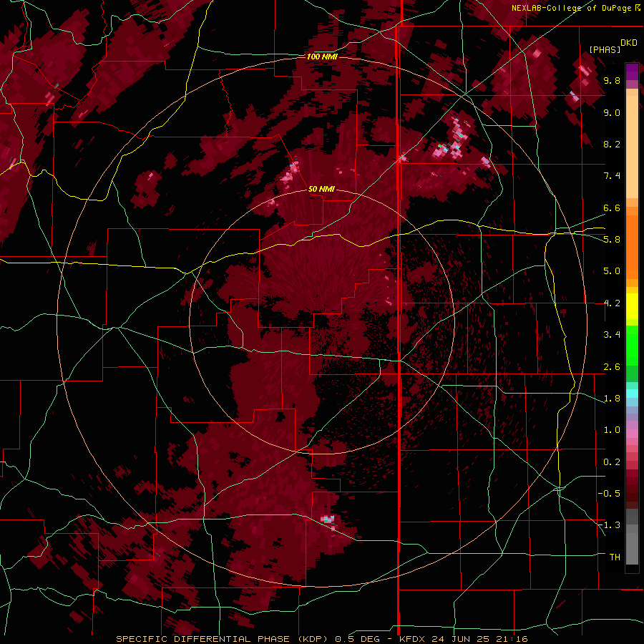Click the TH threshold label

tap(615, 557)
